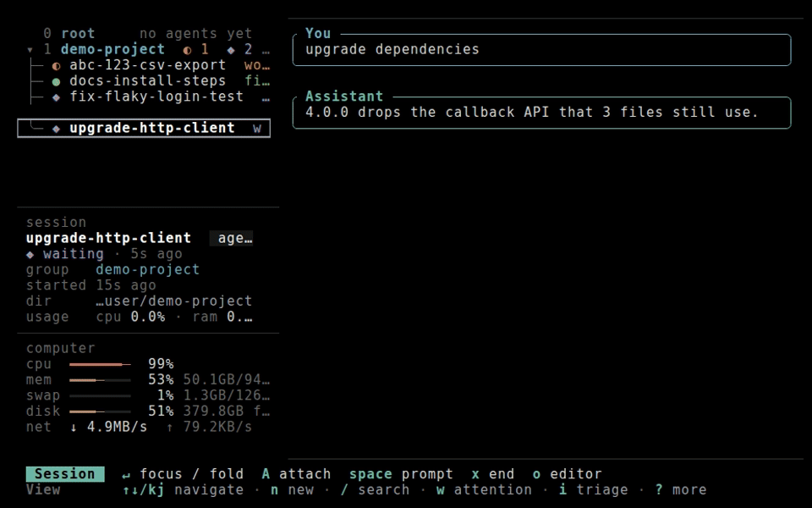The height and width of the screenshot is (508, 812).
Task: Click the 'upgrade dependencies' user message
Action: point(392,49)
